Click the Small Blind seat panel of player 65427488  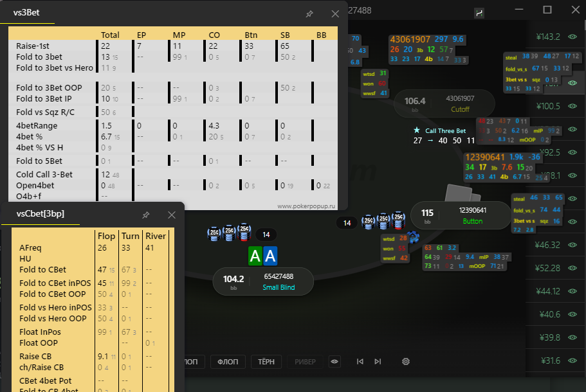coord(263,281)
